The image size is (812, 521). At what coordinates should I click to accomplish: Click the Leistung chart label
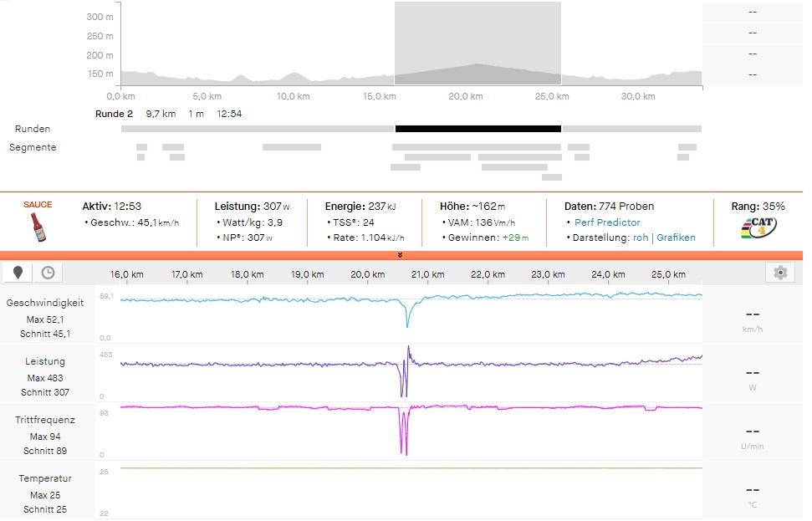tap(45, 361)
